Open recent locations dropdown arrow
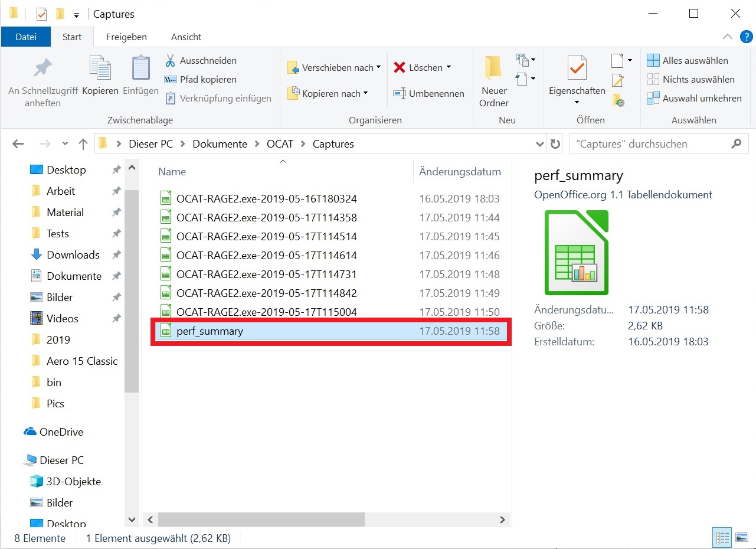Viewport: 756px width, 549px height. pos(65,143)
